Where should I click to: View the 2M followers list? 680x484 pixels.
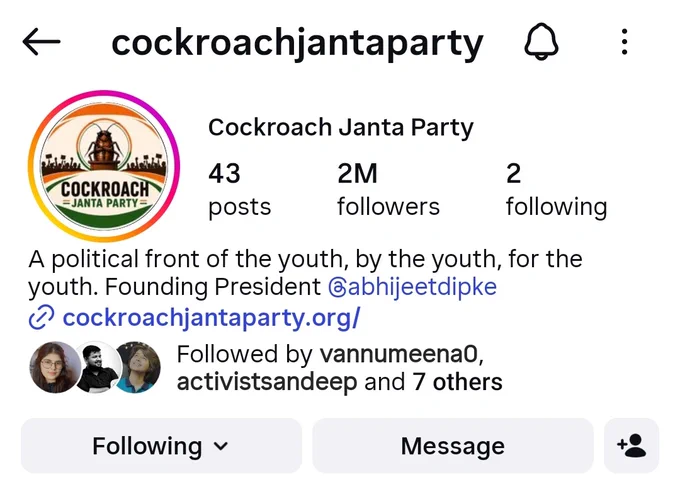[x=388, y=190]
